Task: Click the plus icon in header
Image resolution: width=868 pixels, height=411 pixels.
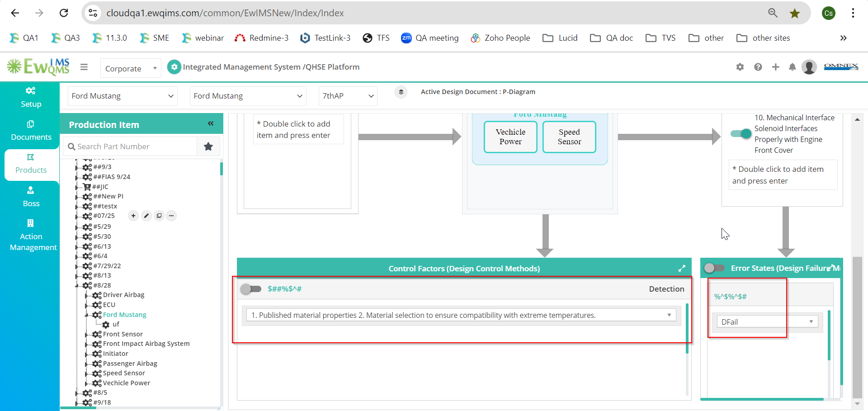Action: (x=776, y=67)
